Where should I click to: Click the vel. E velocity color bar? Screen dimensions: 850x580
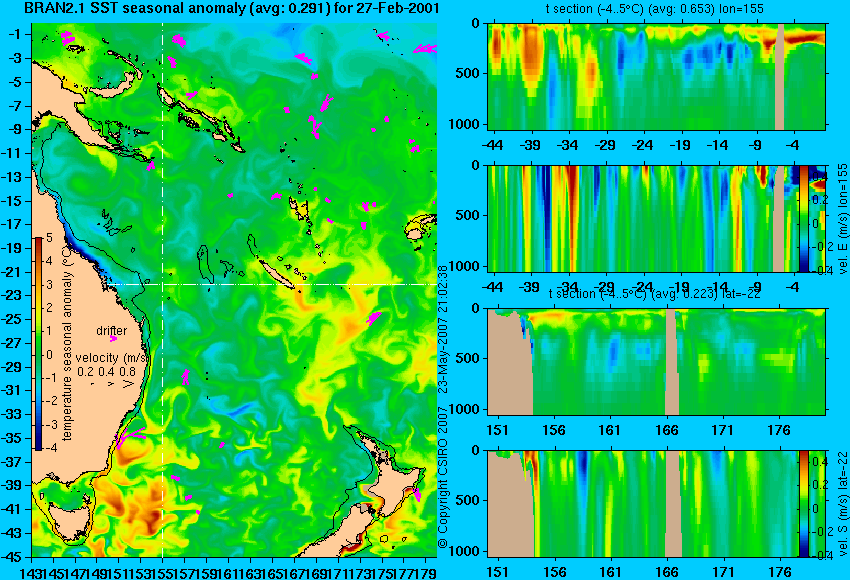[804, 218]
